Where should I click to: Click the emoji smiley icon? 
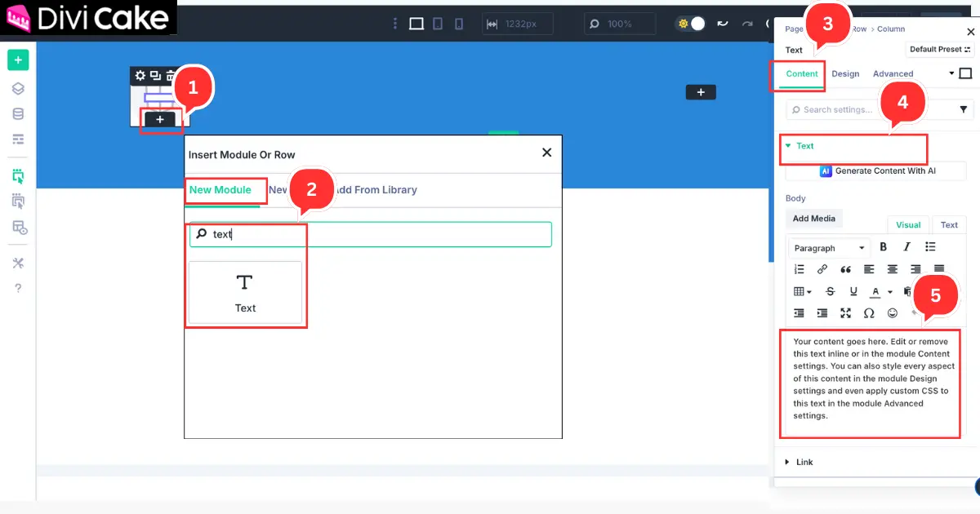893,313
